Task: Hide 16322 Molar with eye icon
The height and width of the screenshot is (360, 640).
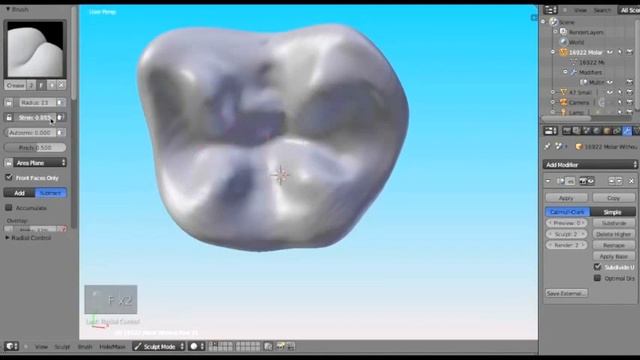Action: click(x=610, y=52)
